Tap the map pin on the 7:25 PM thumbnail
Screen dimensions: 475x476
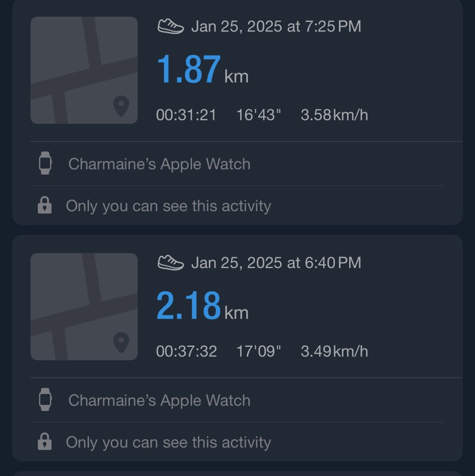click(x=121, y=107)
